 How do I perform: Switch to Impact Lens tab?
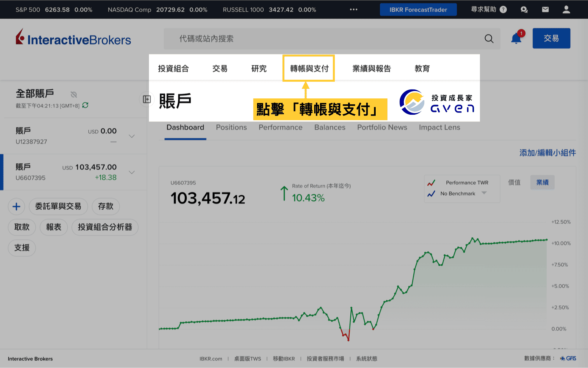point(439,127)
